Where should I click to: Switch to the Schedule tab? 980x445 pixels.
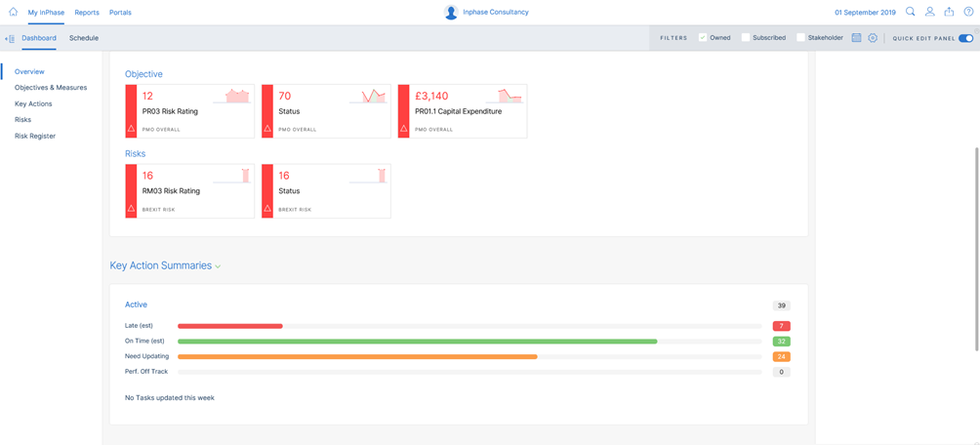(84, 38)
